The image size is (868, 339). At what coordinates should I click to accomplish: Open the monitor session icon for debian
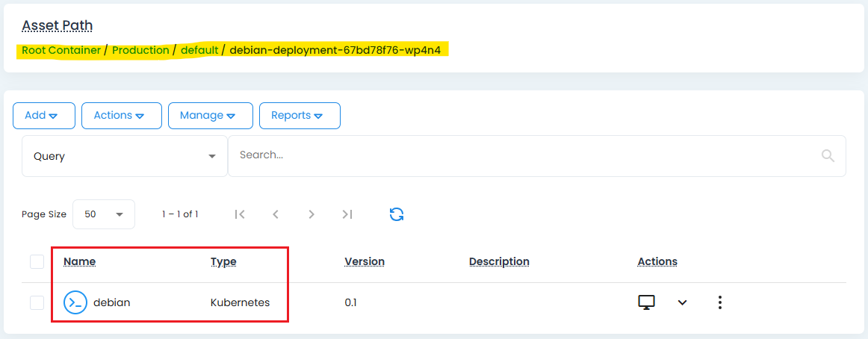point(646,302)
